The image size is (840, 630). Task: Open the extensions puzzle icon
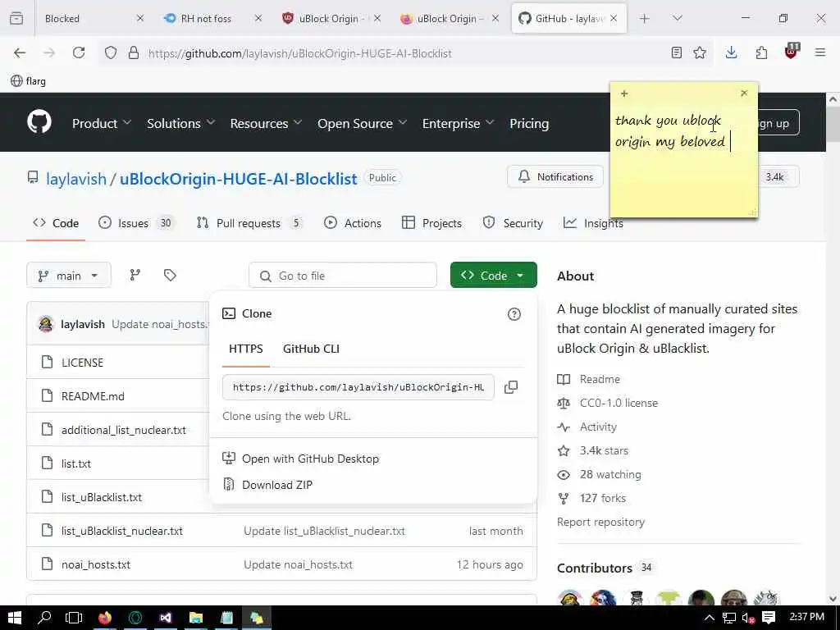point(761,52)
